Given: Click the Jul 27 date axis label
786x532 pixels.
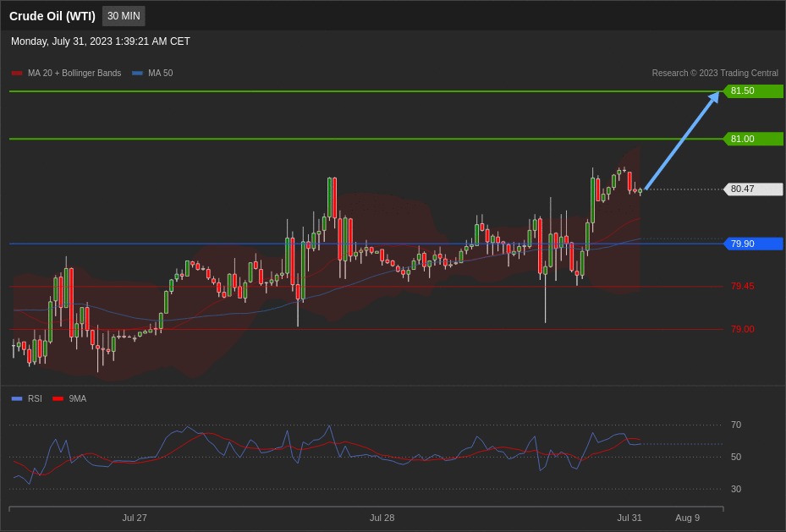Looking at the screenshot, I should click(x=135, y=518).
